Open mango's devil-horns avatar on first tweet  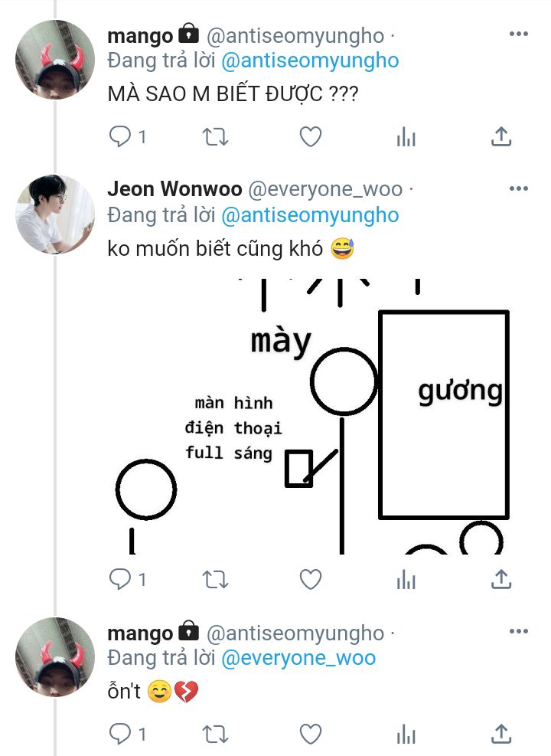(x=55, y=60)
